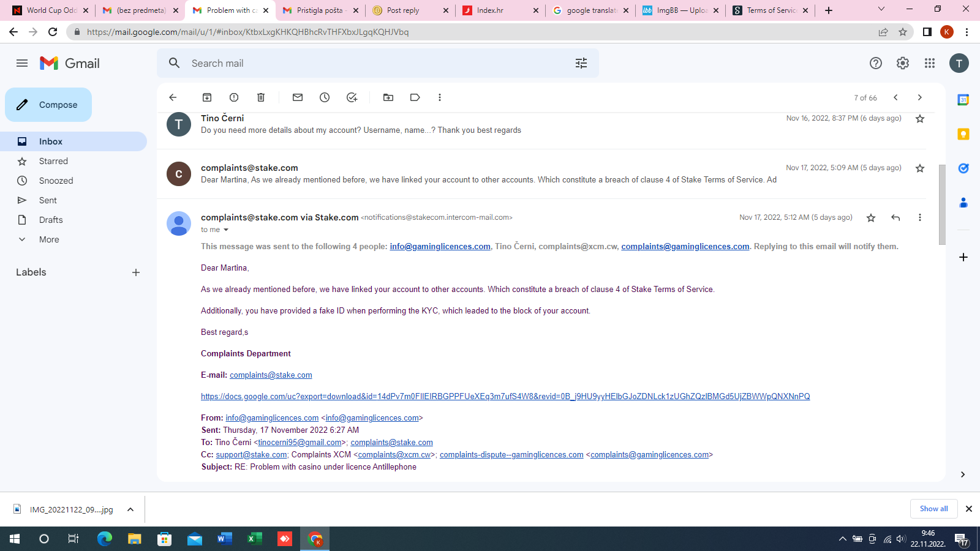Open Windows Start menu
980x551 pixels.
coord(15,539)
